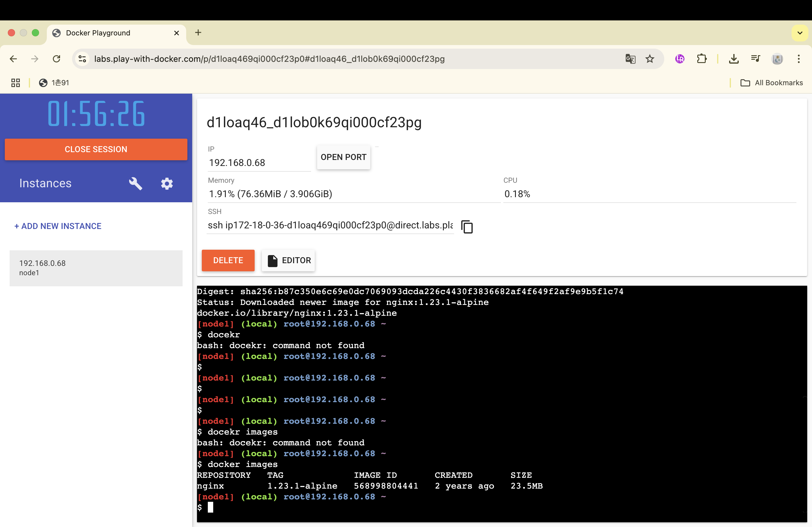Open the Chrome profile avatar
This screenshot has height=527, width=812.
click(x=777, y=59)
